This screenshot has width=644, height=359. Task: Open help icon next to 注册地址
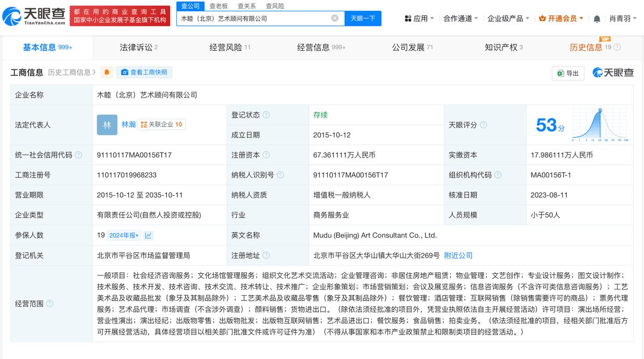[266, 255]
